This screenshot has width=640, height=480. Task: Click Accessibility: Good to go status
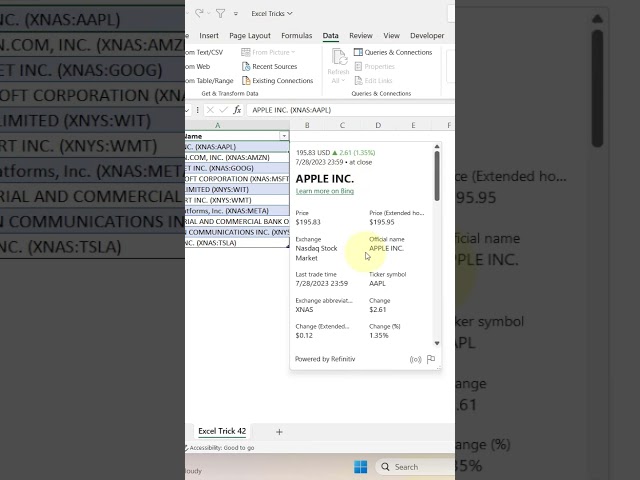[x=221, y=448]
